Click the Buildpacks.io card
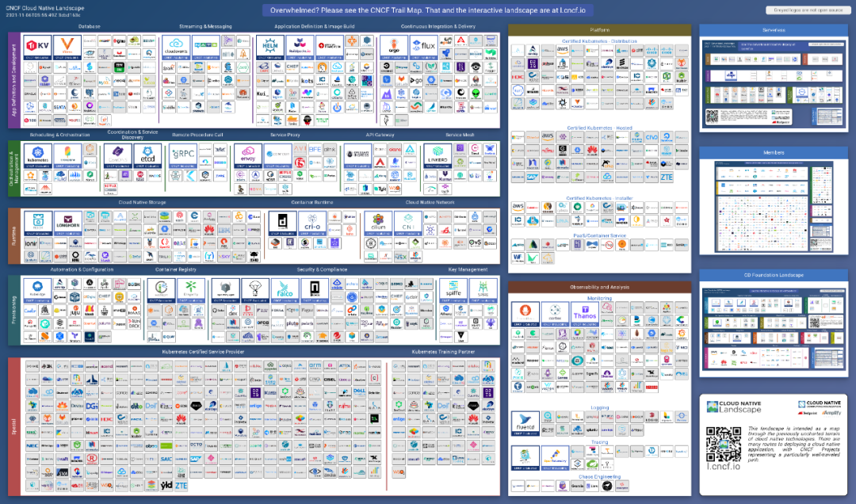Screen dimensions: 856x504 pyautogui.click(x=300, y=48)
